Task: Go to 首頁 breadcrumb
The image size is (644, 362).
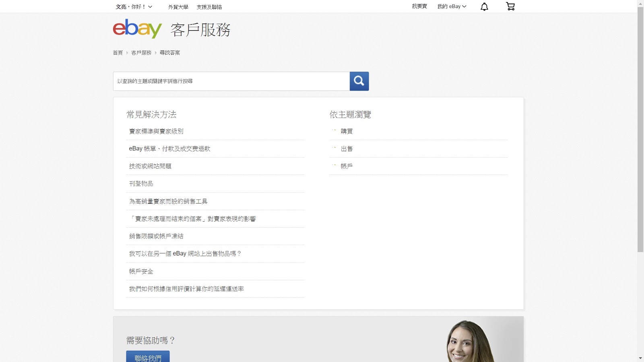Action: (118, 53)
